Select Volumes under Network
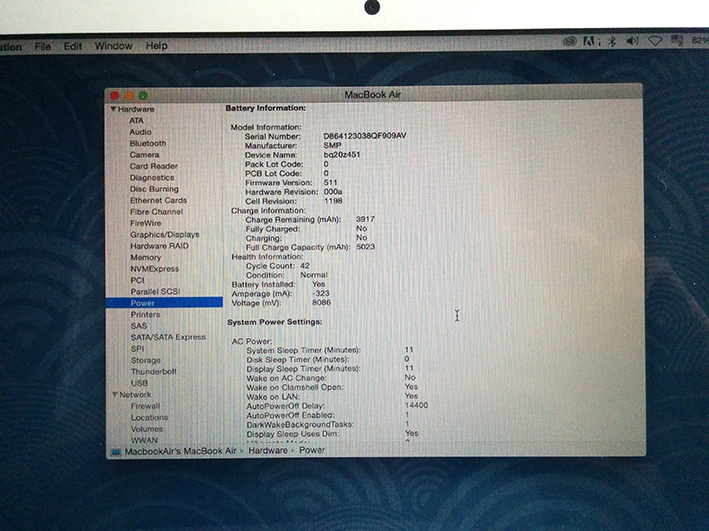 (x=147, y=429)
